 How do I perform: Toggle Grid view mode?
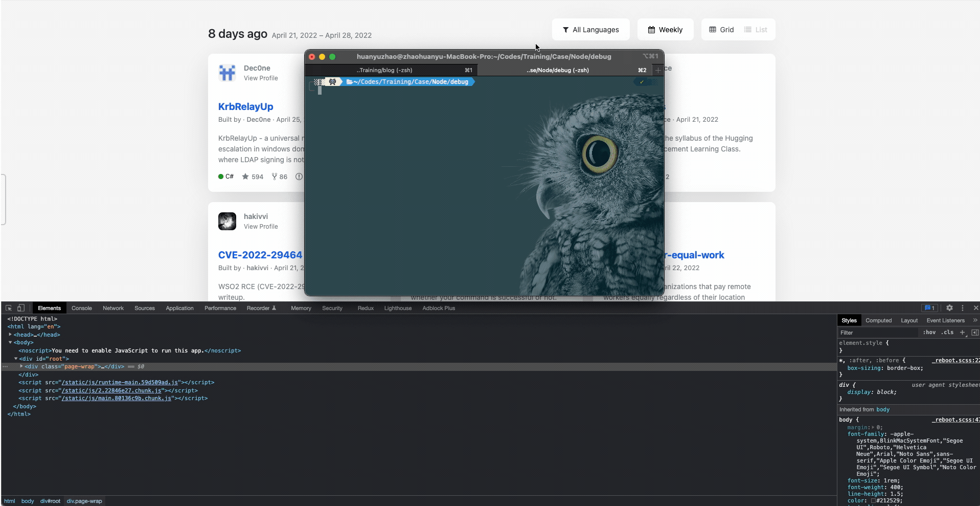[721, 29]
